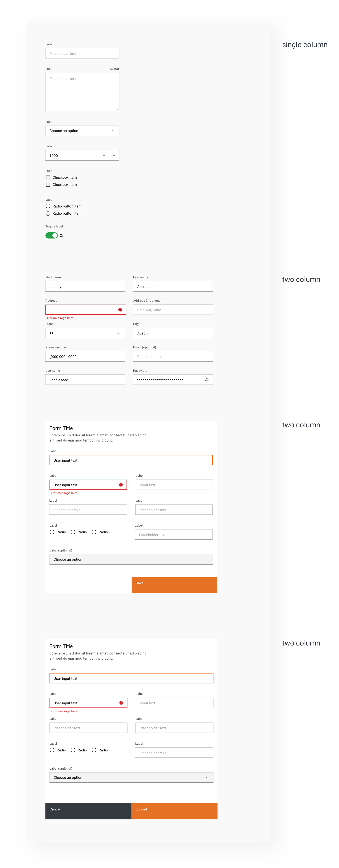Select the first Radio button item
This screenshot has height=868, width=339.
point(48,206)
